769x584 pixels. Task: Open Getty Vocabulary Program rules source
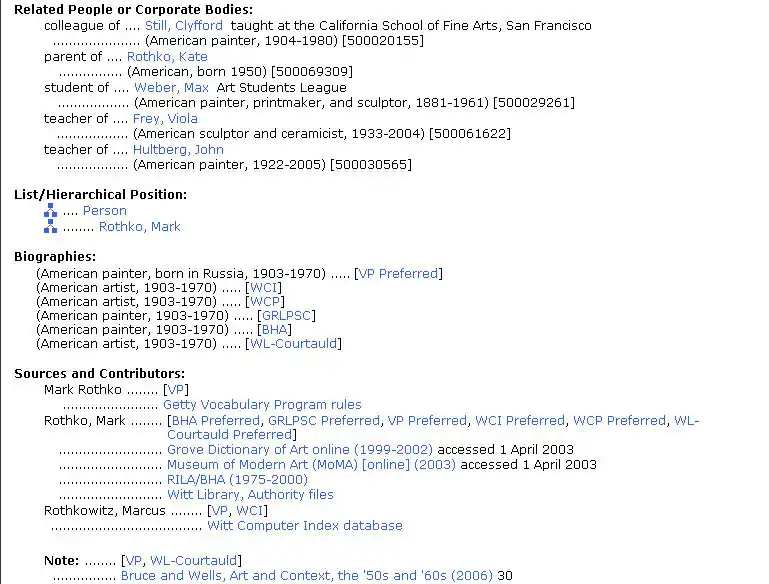262,405
